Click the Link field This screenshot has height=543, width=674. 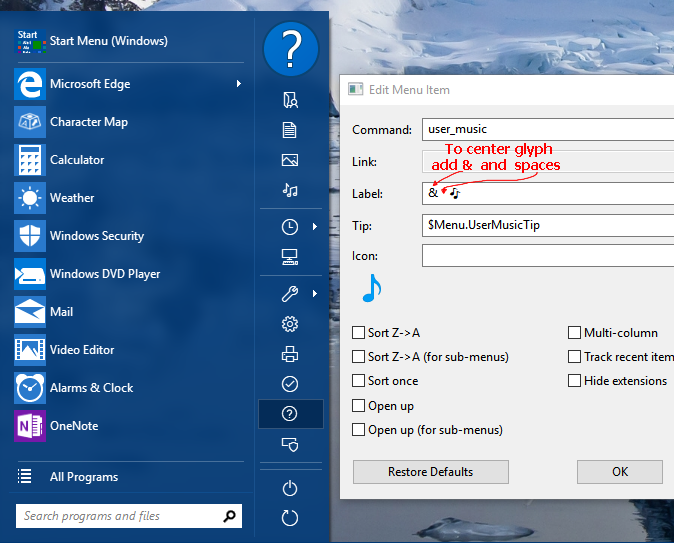[x=548, y=162]
